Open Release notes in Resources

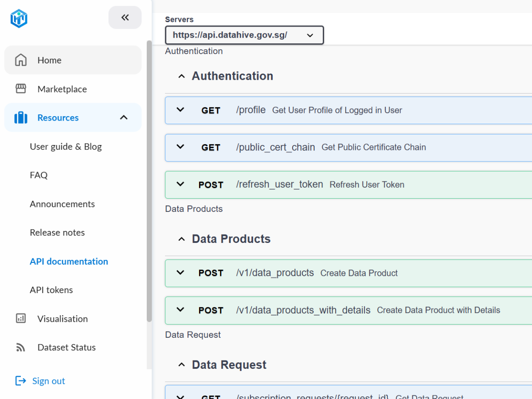click(57, 232)
